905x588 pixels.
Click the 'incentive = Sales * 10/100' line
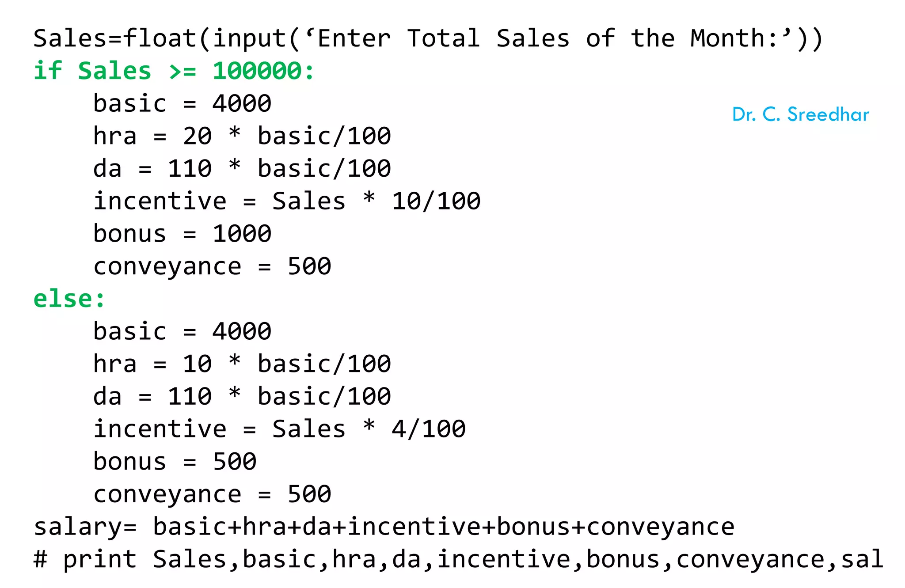[x=287, y=201]
